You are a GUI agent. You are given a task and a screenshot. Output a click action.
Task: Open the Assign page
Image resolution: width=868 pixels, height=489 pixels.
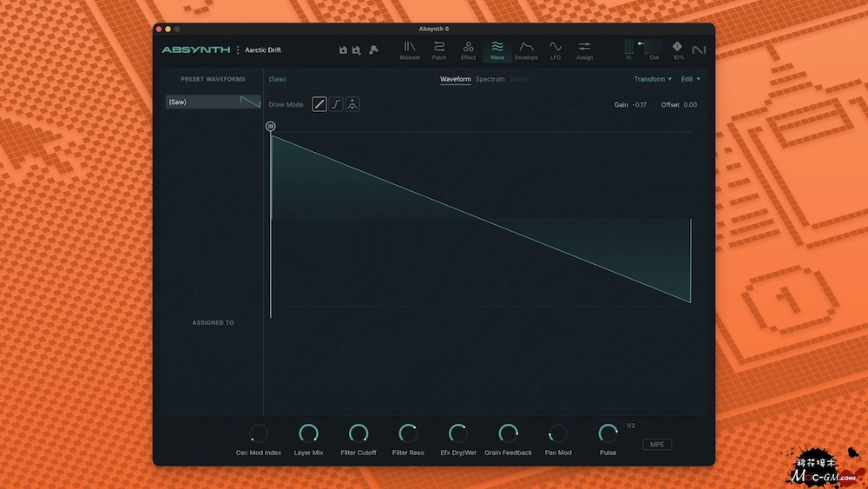tap(584, 50)
